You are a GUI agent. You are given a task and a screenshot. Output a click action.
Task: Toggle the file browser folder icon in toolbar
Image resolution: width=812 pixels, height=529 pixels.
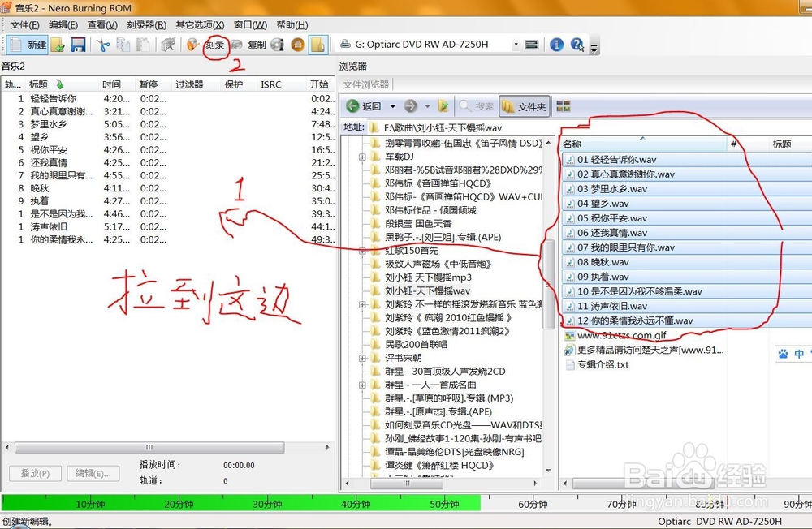[317, 45]
